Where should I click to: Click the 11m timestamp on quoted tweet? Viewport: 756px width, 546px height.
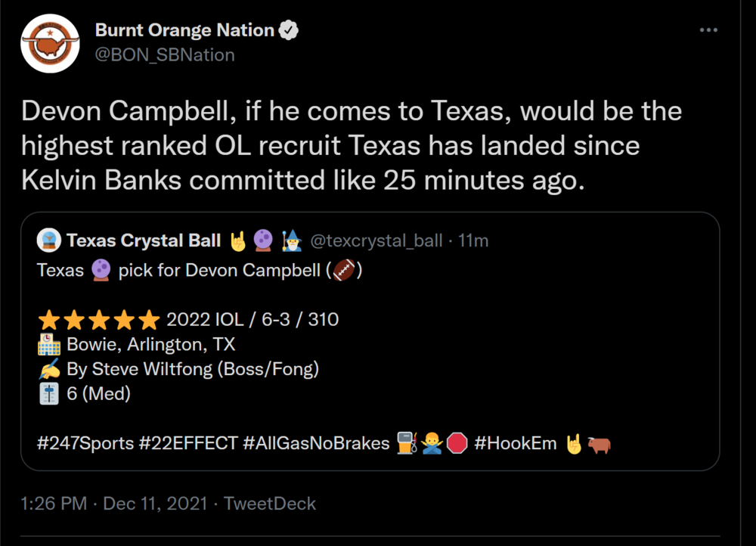tap(473, 240)
